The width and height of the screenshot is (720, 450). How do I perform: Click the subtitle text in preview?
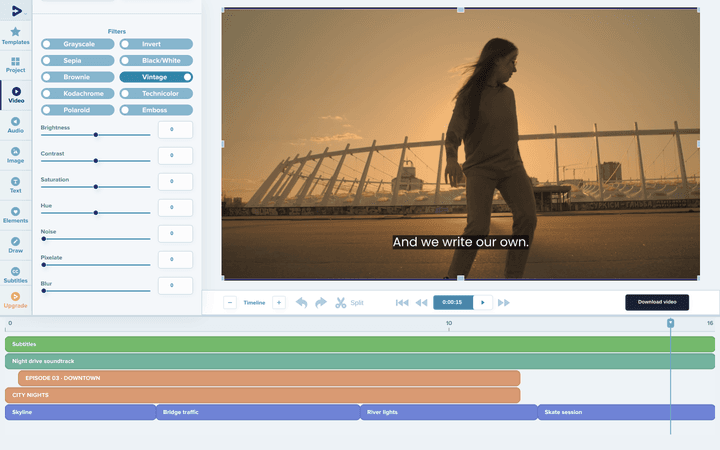point(461,242)
